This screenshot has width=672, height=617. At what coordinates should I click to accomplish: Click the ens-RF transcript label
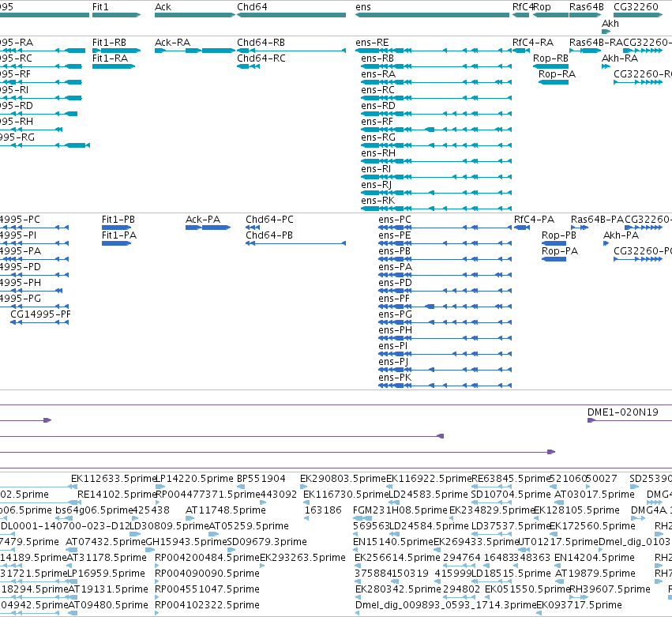click(x=377, y=122)
